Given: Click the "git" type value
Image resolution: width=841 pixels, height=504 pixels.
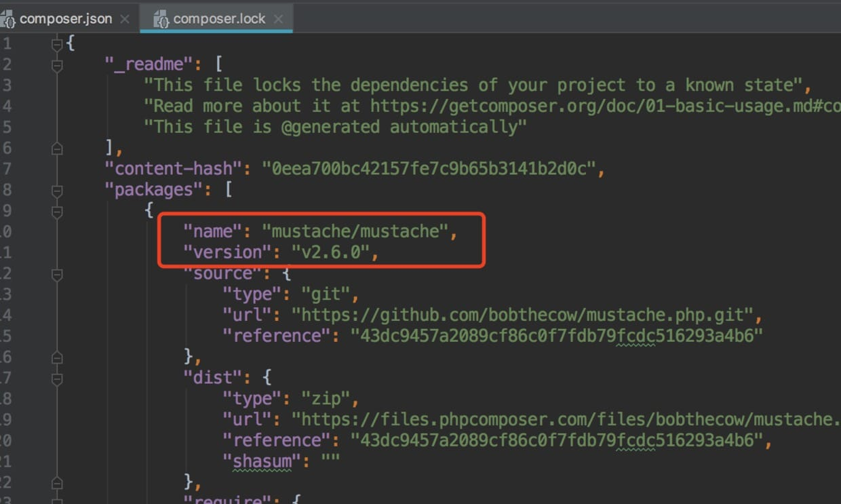Looking at the screenshot, I should pyautogui.click(x=326, y=294).
